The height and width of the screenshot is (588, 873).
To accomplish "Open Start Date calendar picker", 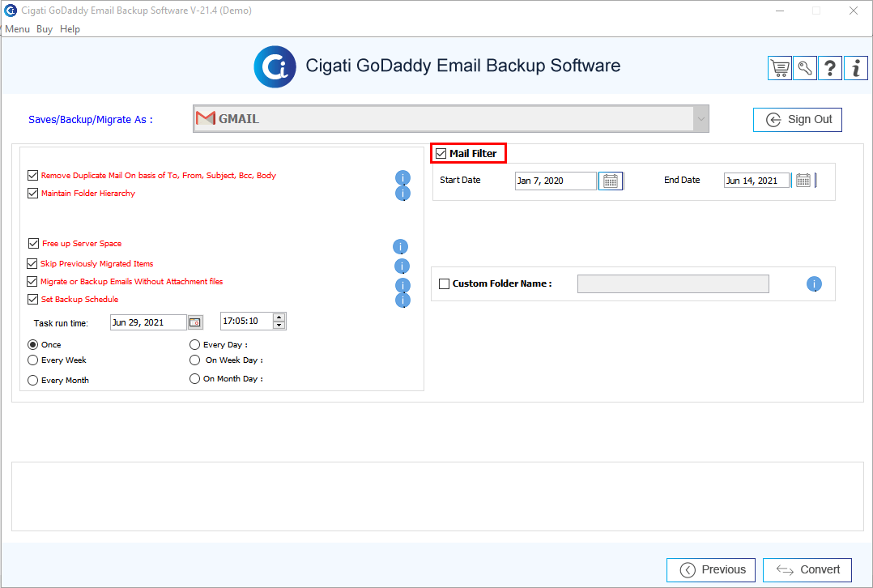I will tap(611, 181).
